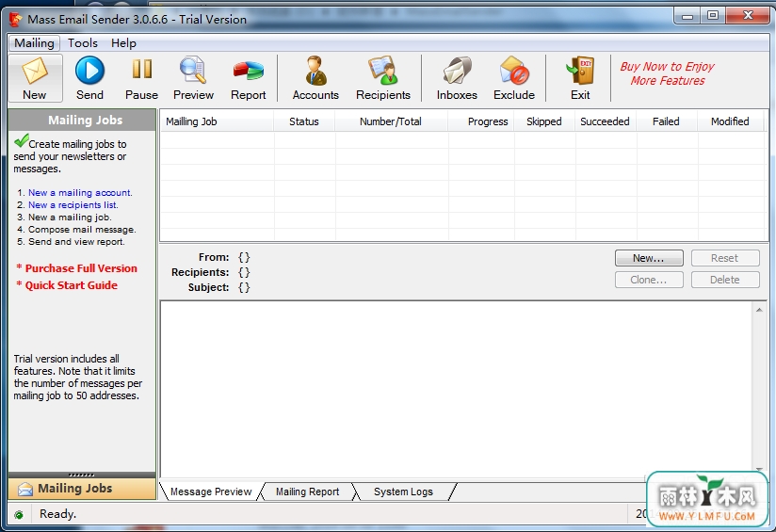The image size is (776, 532).
Task: Open the Accounts manager icon
Action: click(x=315, y=71)
